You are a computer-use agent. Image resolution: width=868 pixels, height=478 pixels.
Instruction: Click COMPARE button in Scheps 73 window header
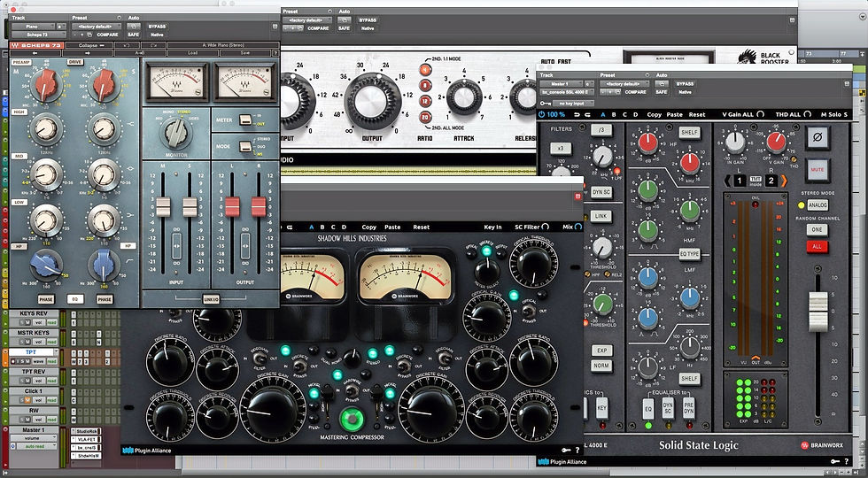pyautogui.click(x=107, y=35)
